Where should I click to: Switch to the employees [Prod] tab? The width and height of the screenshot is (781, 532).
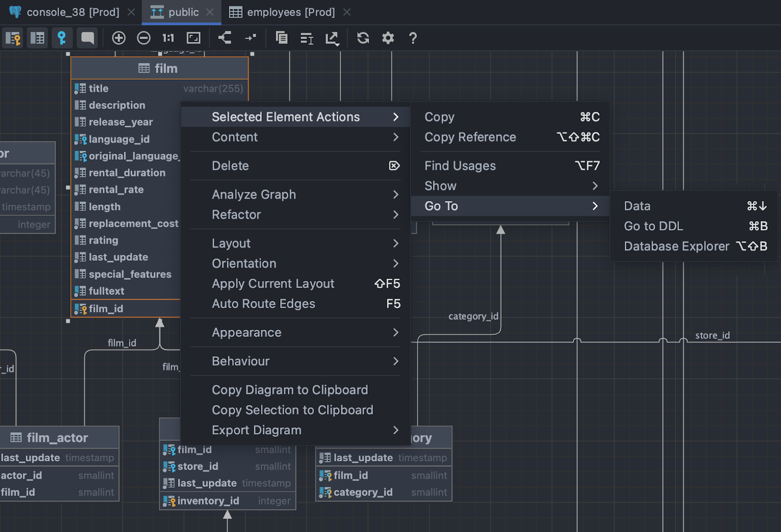pos(290,12)
